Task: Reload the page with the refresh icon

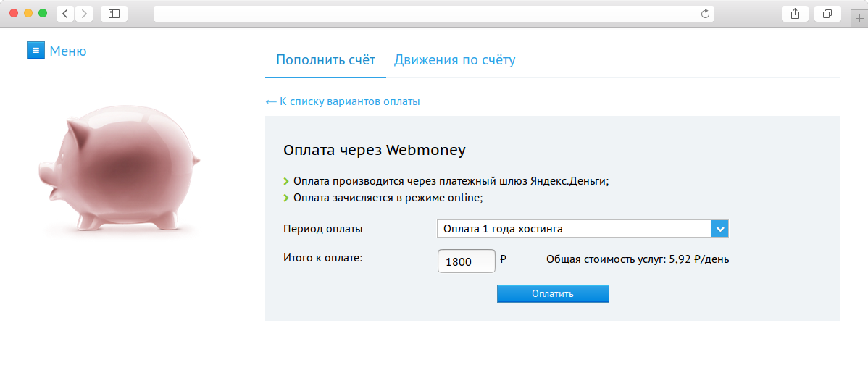Action: point(705,14)
